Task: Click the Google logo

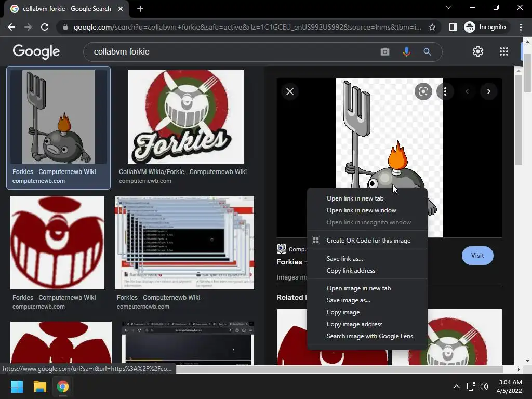Action: (x=36, y=51)
